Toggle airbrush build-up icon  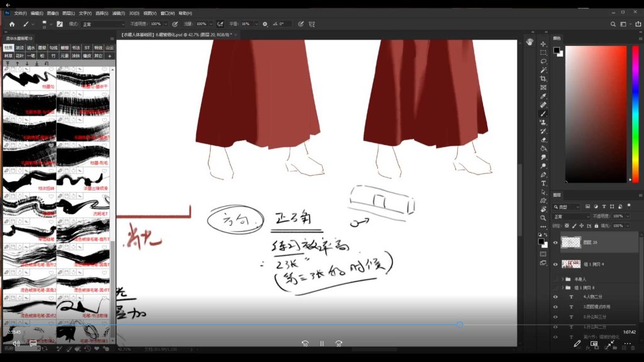click(x=220, y=25)
